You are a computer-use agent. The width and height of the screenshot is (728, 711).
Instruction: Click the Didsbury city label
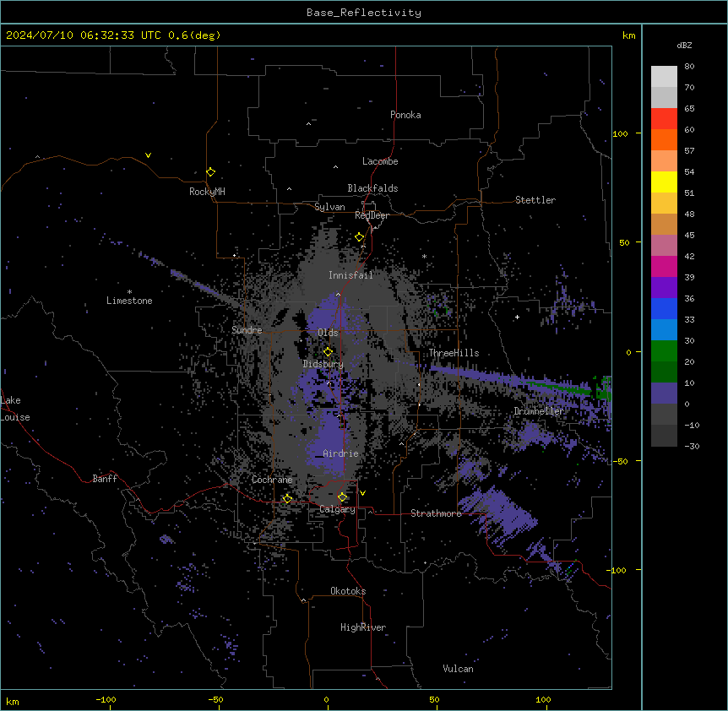pos(323,364)
